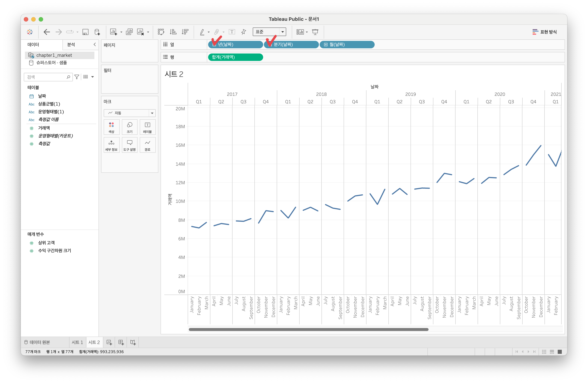Add a new data source
The width and height of the screenshot is (588, 383).
pos(97,32)
